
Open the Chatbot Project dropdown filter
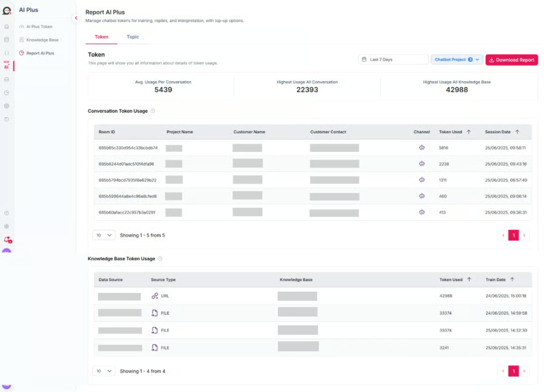tap(457, 60)
